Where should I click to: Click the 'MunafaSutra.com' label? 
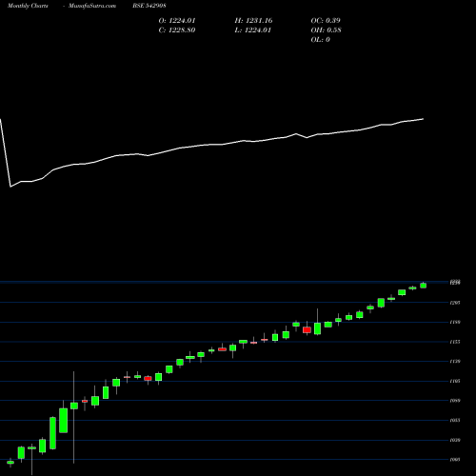pos(92,6)
